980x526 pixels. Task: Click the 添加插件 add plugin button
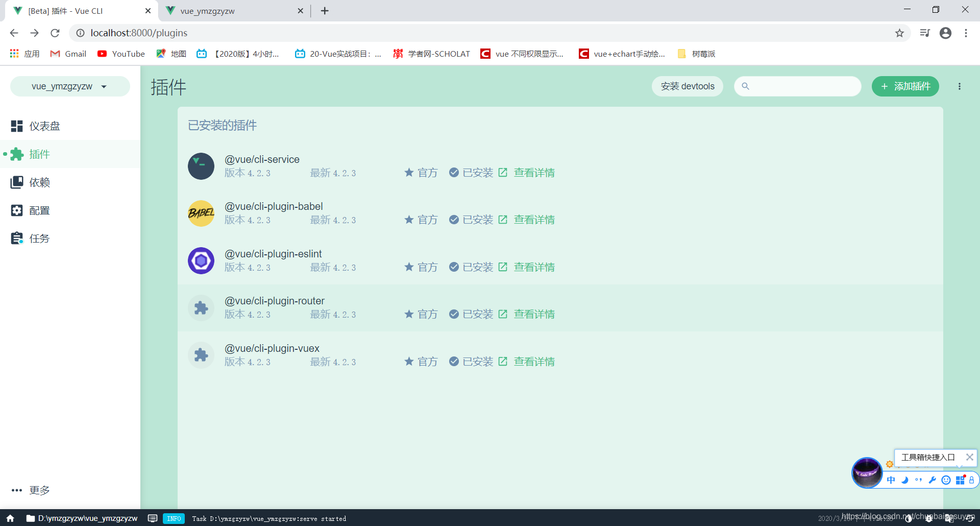[x=905, y=86]
